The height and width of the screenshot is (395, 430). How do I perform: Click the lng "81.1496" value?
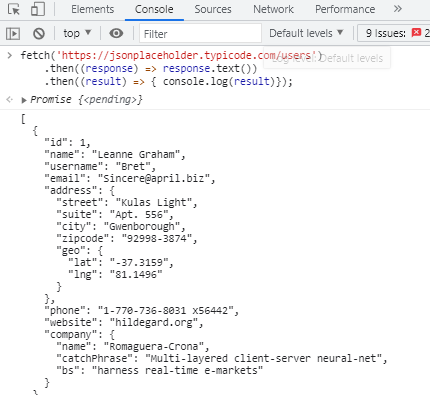tap(136, 274)
